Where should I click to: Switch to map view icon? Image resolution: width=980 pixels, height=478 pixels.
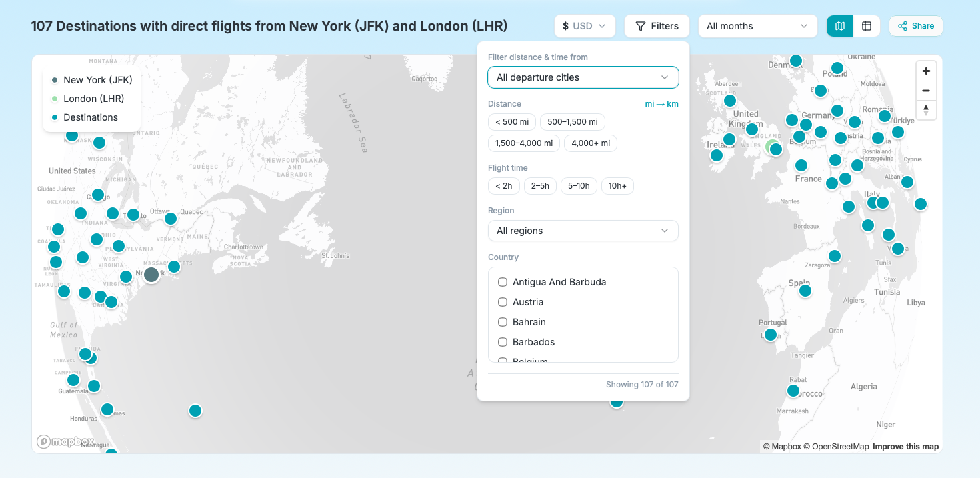[840, 26]
